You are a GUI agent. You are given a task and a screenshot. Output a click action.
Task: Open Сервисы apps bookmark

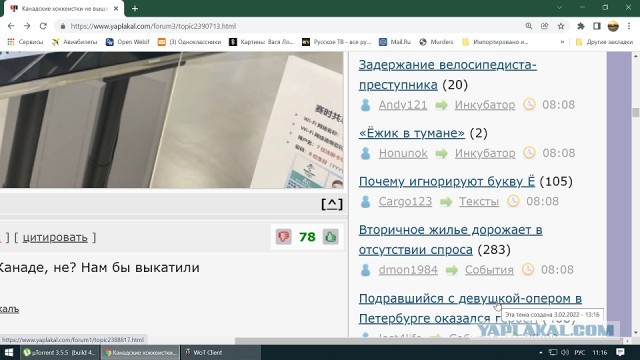[x=25, y=42]
